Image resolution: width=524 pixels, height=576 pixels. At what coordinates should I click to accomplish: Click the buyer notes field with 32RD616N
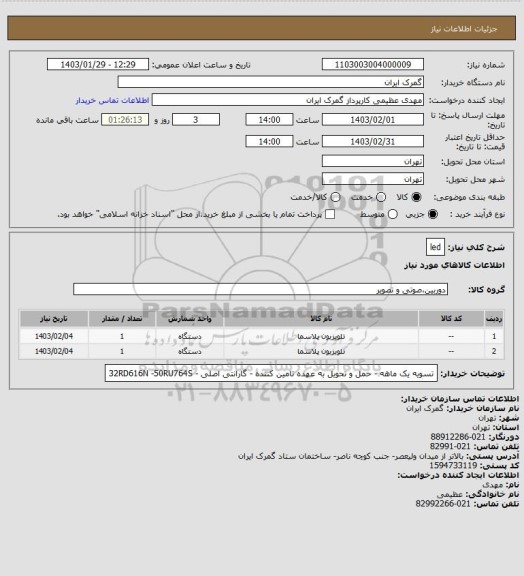(271, 374)
